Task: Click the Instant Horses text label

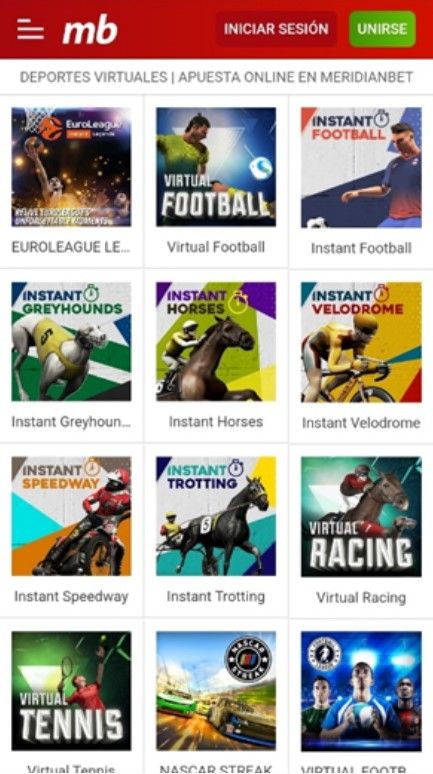Action: coord(216,422)
